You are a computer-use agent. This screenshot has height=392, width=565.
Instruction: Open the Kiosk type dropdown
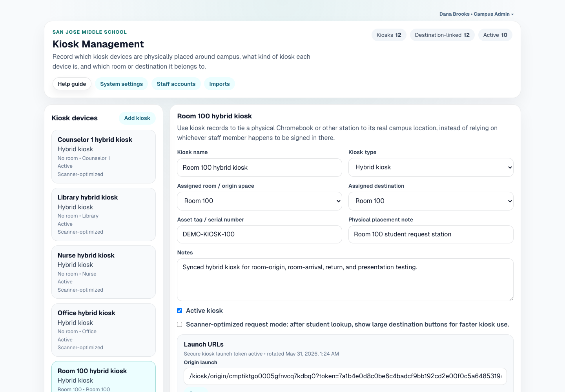[x=431, y=167]
